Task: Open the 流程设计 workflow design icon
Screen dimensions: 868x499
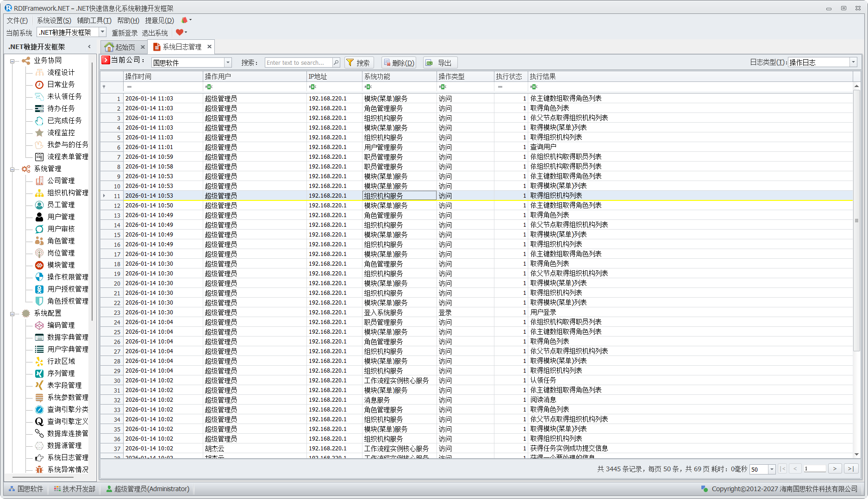Action: [x=40, y=72]
